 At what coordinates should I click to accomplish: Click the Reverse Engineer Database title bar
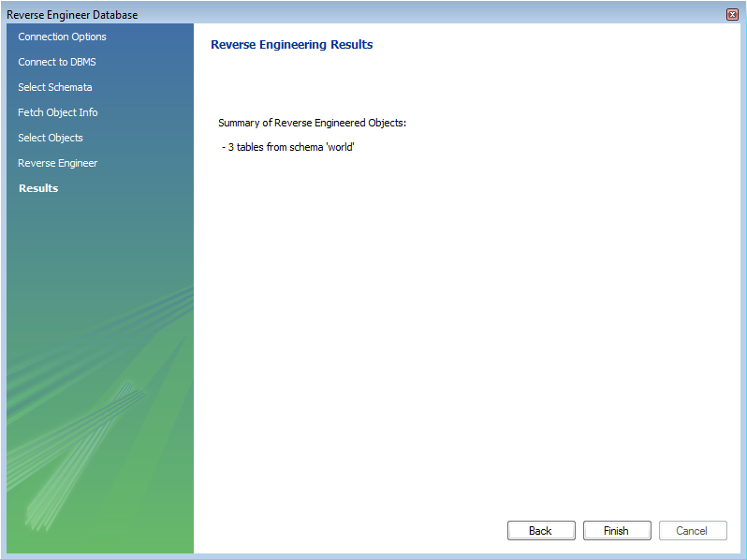click(x=281, y=14)
